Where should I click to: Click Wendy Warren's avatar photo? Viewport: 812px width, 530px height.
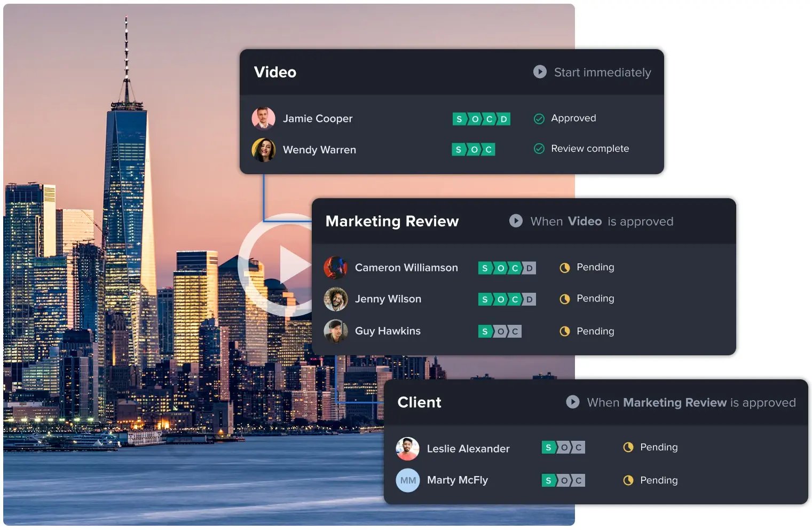coord(263,150)
